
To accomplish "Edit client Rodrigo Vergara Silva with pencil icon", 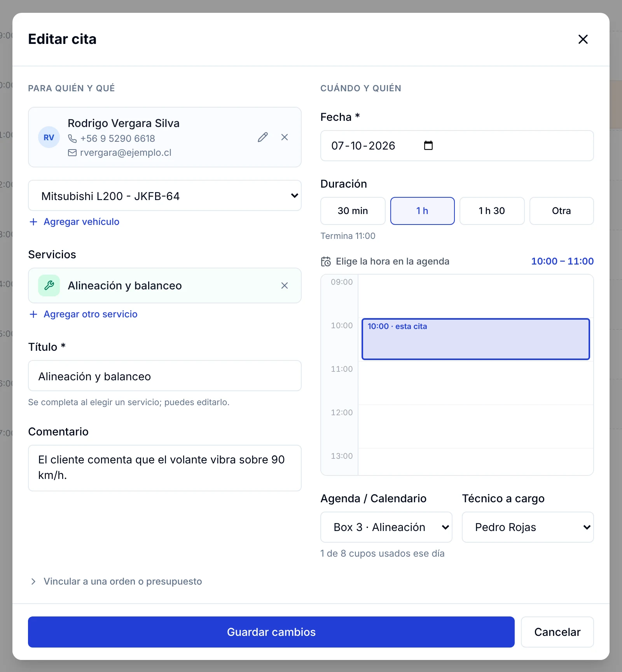I will click(263, 137).
